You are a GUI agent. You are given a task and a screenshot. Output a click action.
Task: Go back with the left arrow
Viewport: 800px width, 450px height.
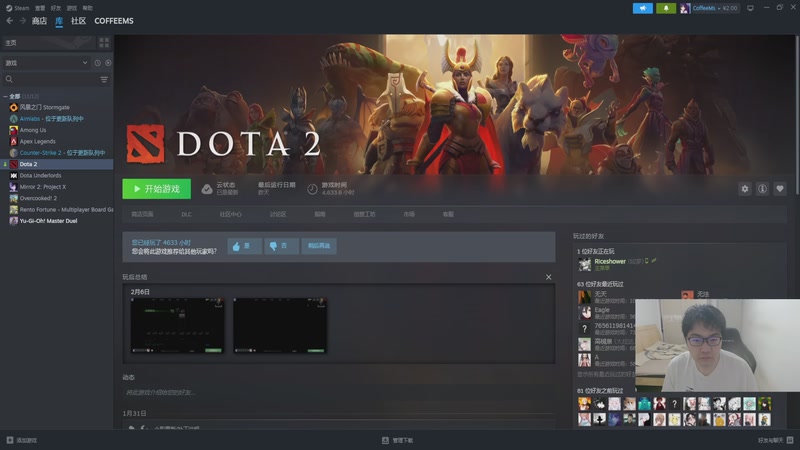pos(10,21)
